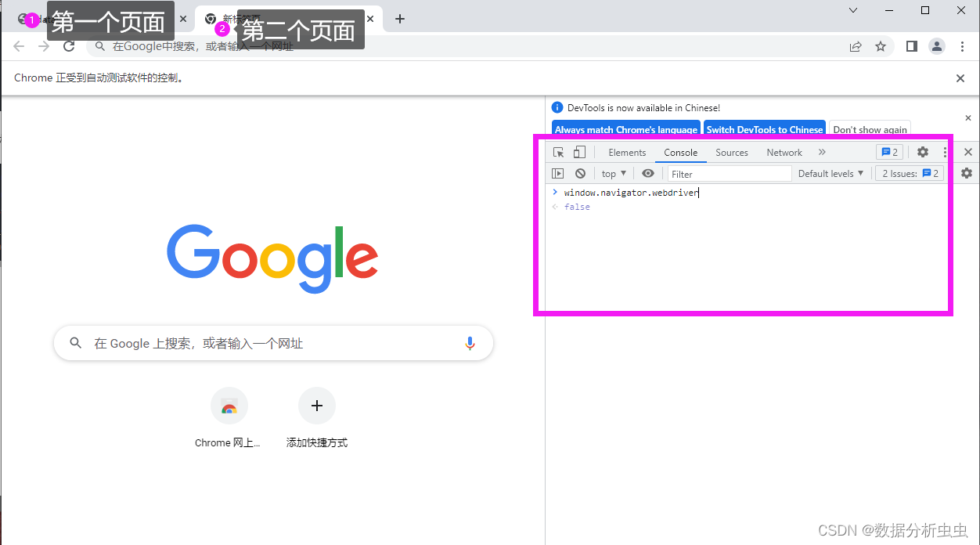Open the share page icon in address bar
Viewport: 980px width, 545px height.
856,46
